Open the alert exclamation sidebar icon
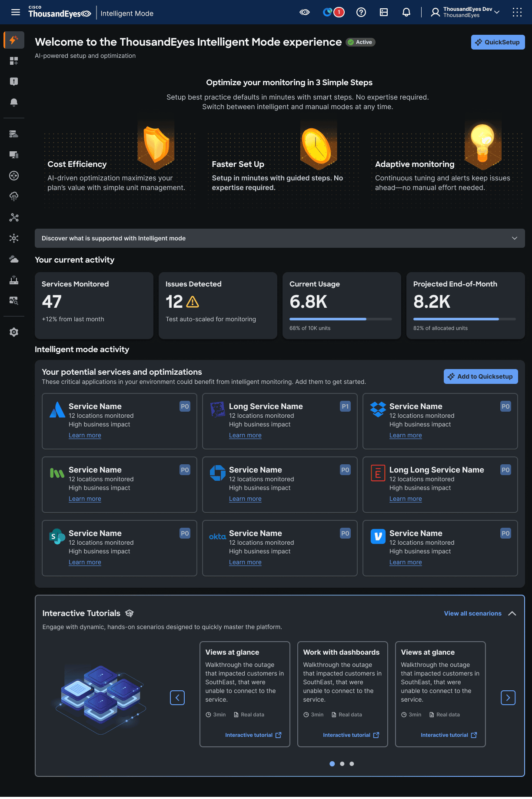The height and width of the screenshot is (799, 532). click(x=14, y=82)
